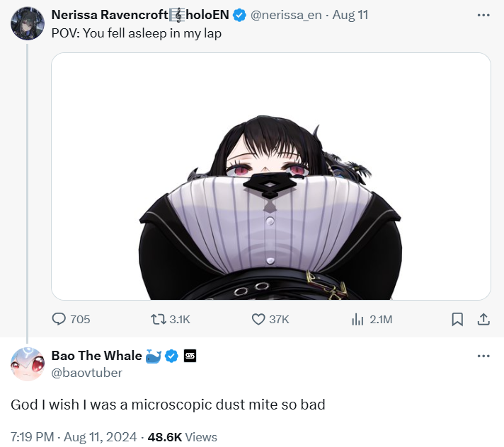Open Bao The Whale's avatar
Viewport: 504px width, 447px height.
[x=28, y=364]
